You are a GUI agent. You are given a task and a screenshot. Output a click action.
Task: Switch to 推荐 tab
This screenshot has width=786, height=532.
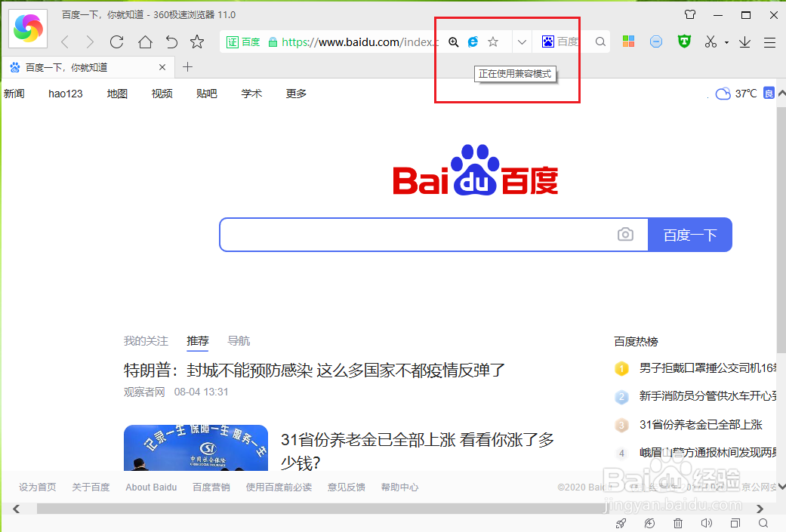pyautogui.click(x=198, y=341)
